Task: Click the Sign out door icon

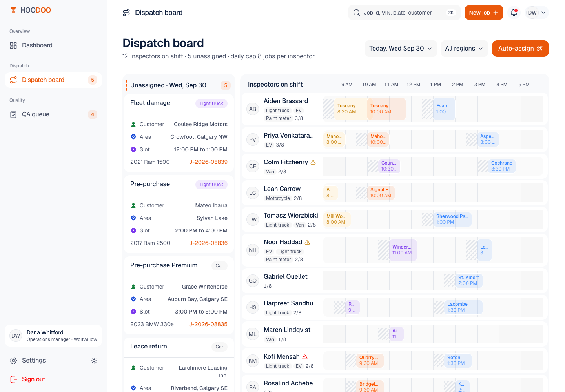Action: [x=13, y=379]
